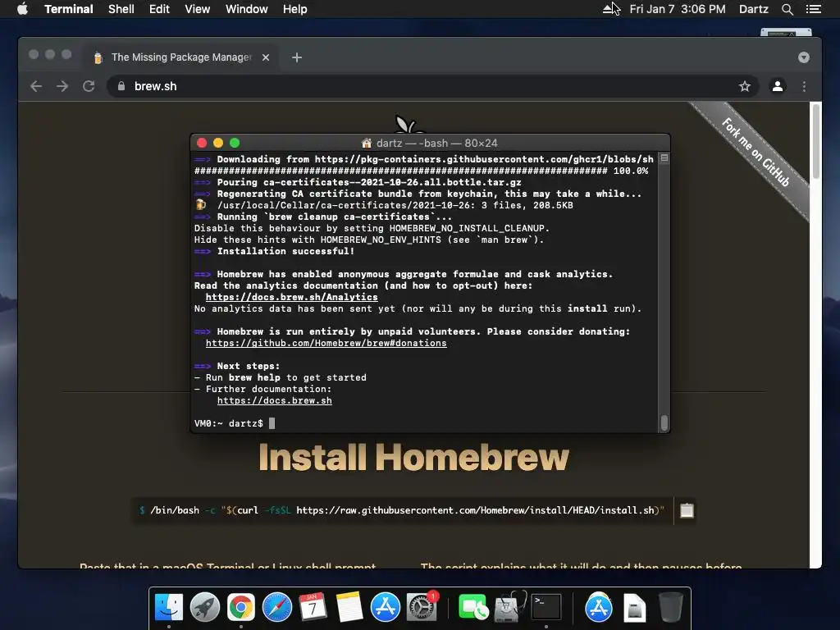Click at the VM0:~ dartz$ prompt
Viewport: 840px width, 630px height.
click(x=228, y=423)
